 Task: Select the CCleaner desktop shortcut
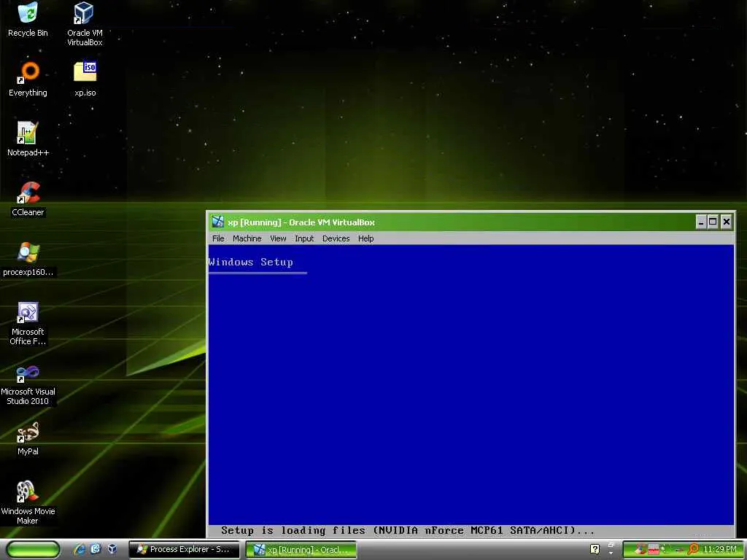coord(28,199)
